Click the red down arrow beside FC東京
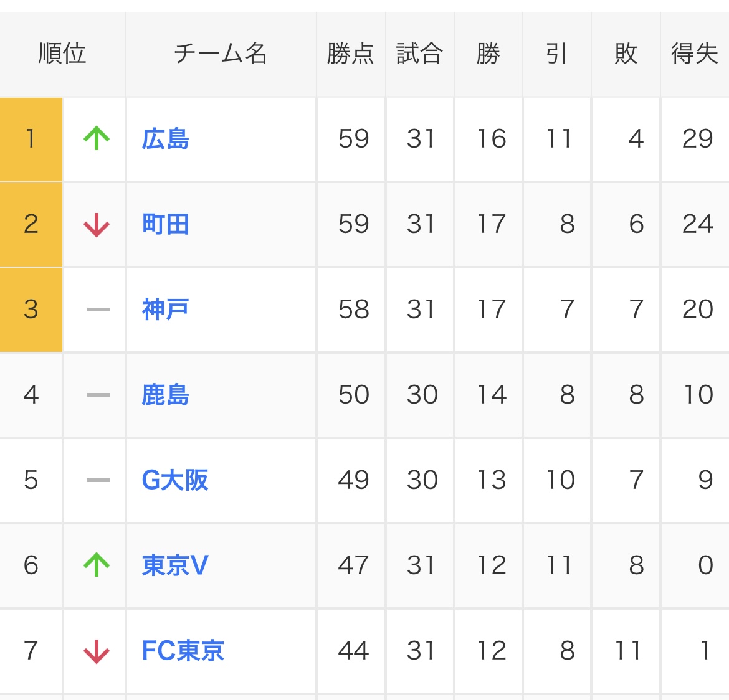This screenshot has width=729, height=700. tap(97, 651)
